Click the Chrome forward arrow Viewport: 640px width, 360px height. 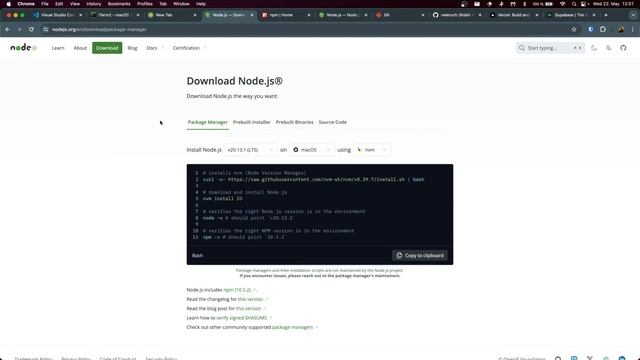[x=19, y=29]
